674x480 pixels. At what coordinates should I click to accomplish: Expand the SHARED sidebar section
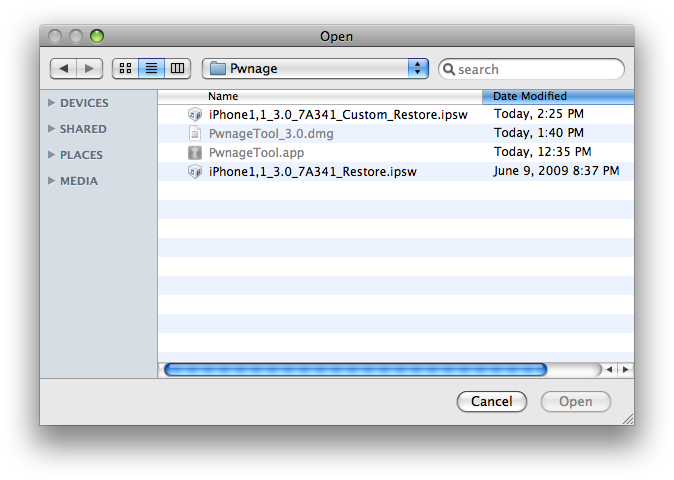coord(52,128)
